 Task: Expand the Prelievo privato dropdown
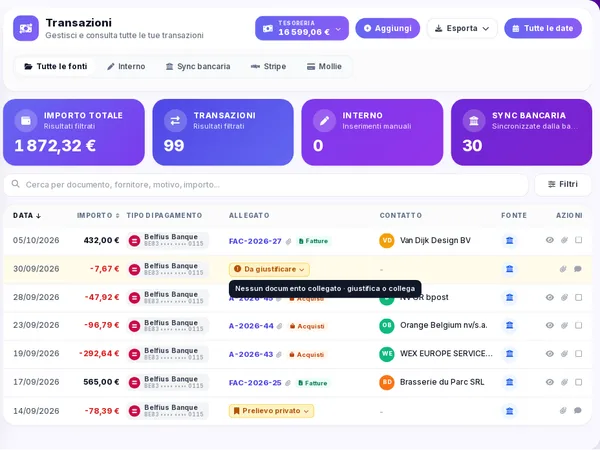[271, 411]
